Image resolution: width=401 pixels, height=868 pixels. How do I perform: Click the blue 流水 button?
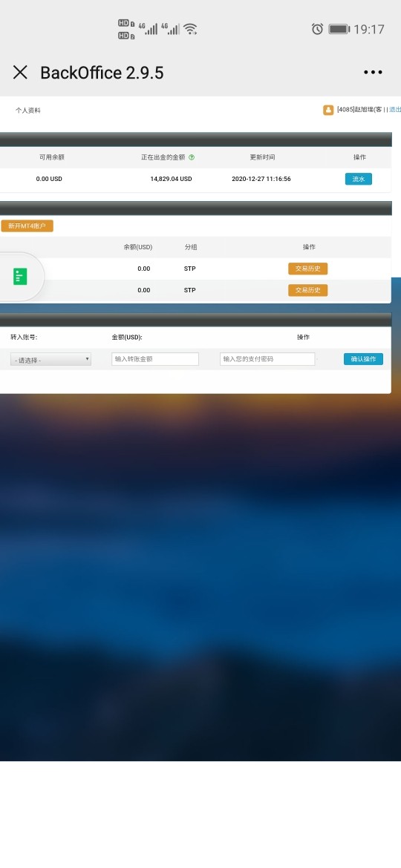tap(359, 179)
